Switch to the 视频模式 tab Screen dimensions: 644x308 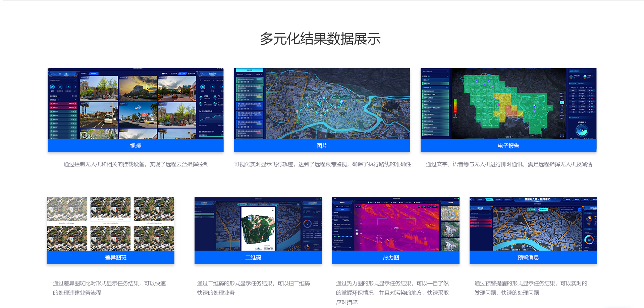[94, 73]
